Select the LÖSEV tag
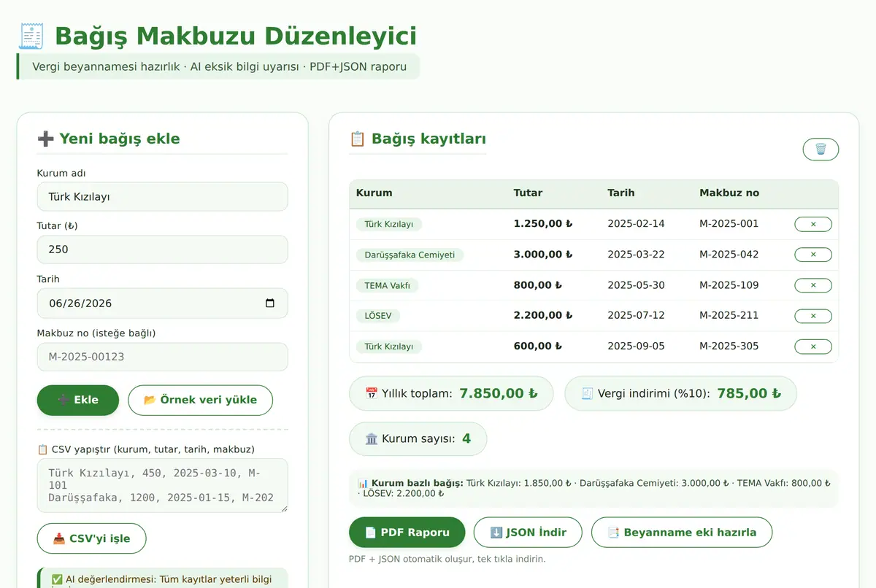Viewport: 876px width, 588px height. pos(378,316)
